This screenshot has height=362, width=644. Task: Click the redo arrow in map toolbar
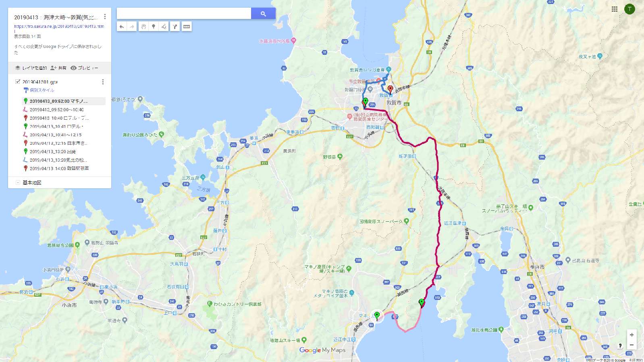click(x=132, y=27)
